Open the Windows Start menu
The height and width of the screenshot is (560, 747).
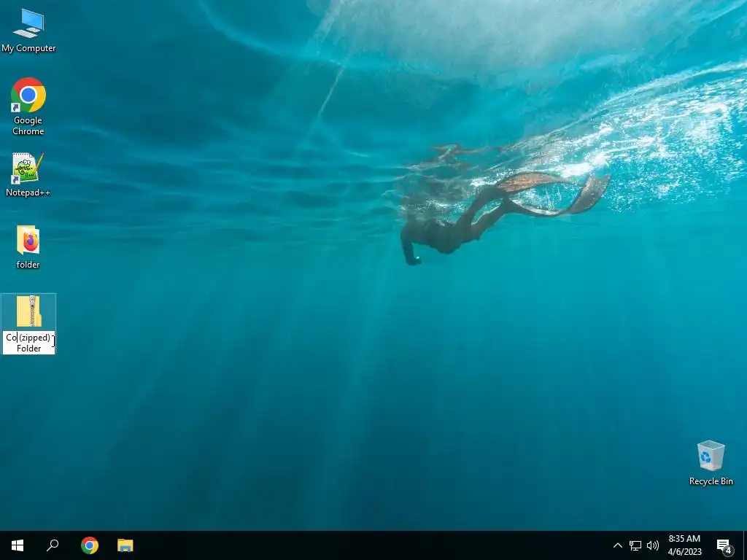[18, 545]
